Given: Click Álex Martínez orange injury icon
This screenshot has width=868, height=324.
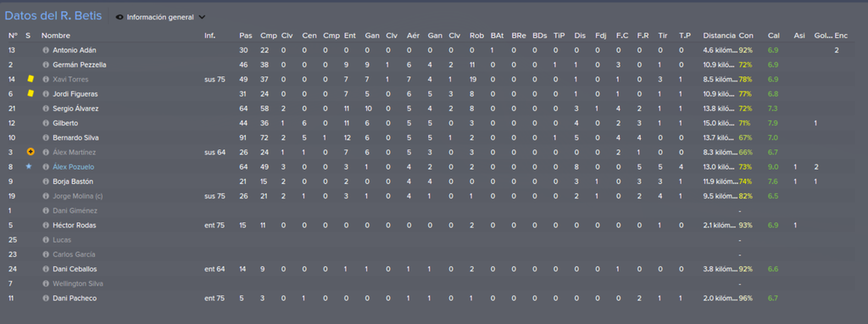Looking at the screenshot, I should click(31, 152).
